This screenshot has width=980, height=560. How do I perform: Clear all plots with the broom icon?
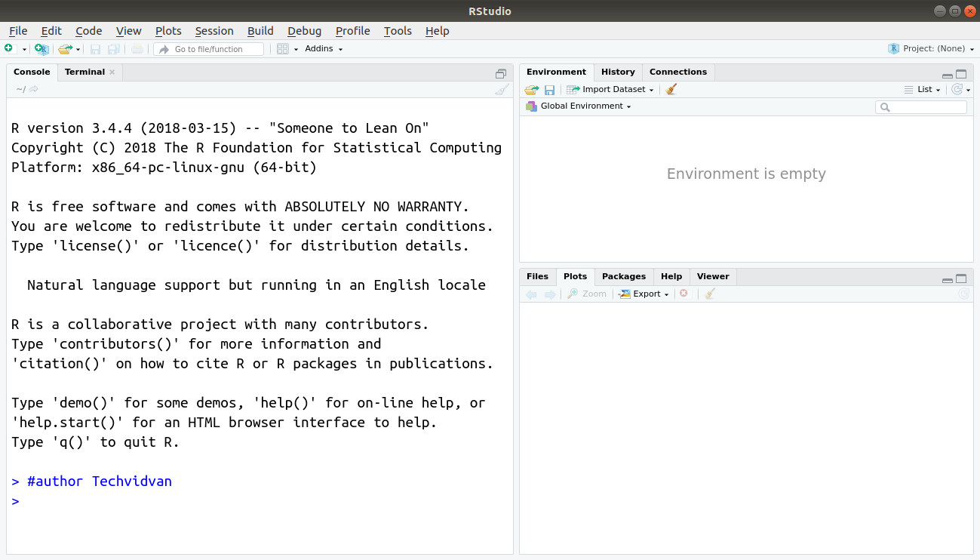709,294
